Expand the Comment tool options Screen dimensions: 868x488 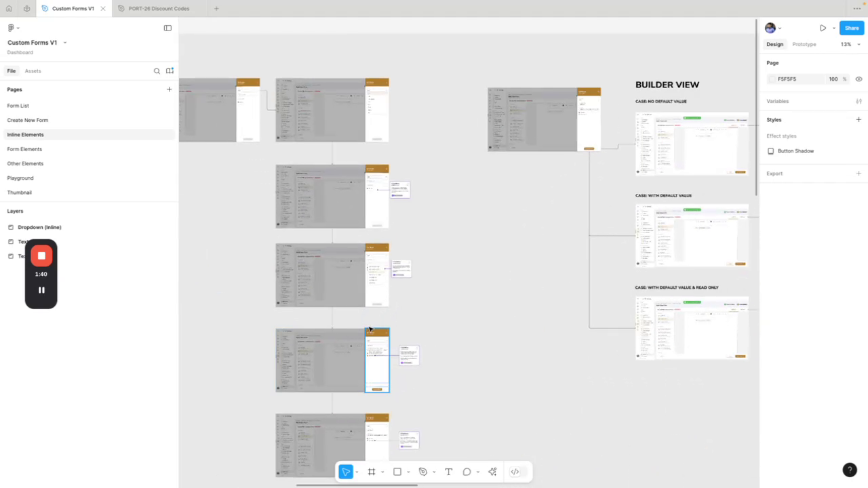coord(478,472)
